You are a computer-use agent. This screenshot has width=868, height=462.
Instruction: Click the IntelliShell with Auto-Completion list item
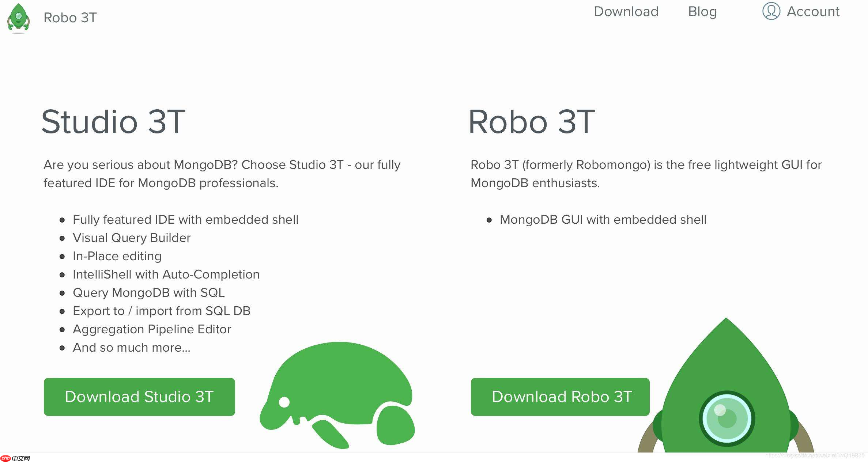click(166, 274)
